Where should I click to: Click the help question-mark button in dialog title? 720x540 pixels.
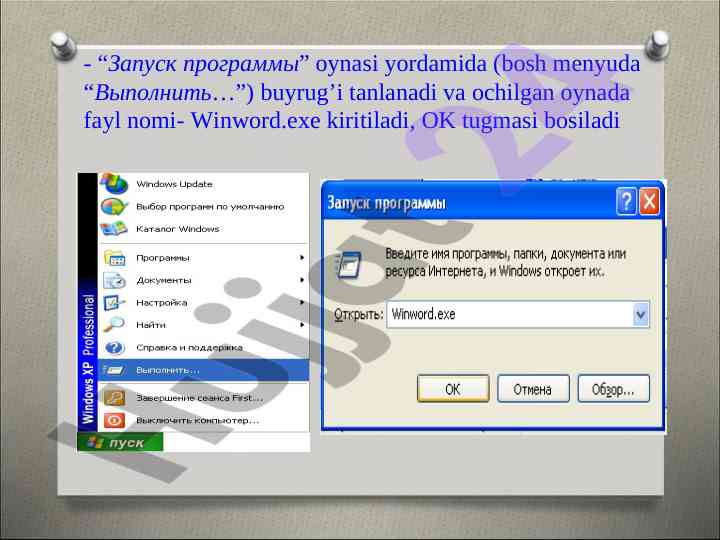pyautogui.click(x=626, y=201)
